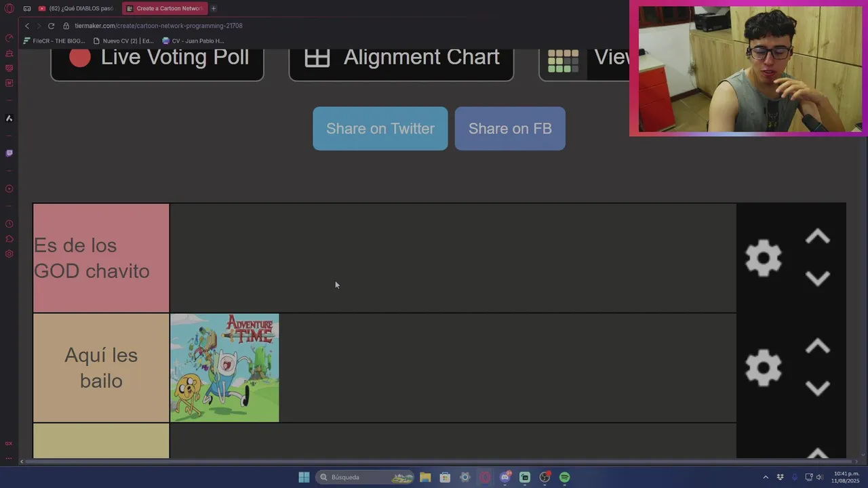Open sidebar Settings gear in Opera
This screenshot has height=488, width=868.
click(9, 253)
